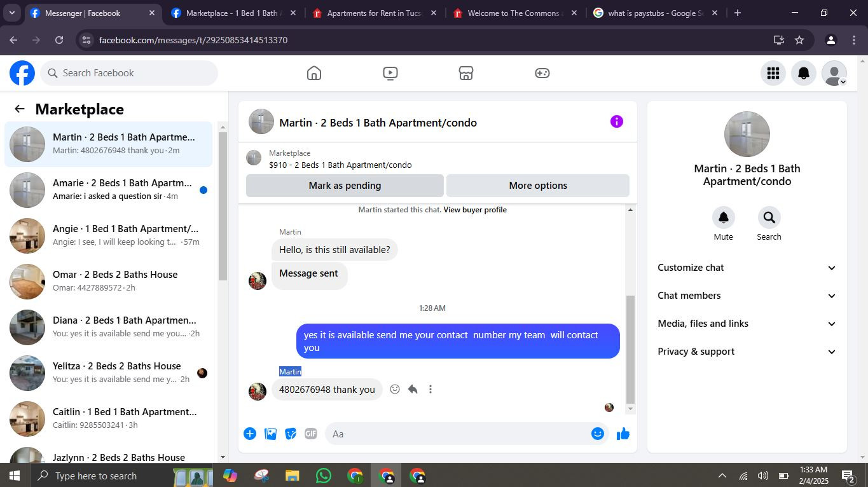Open more actions plus icon in composer

pyautogui.click(x=250, y=434)
